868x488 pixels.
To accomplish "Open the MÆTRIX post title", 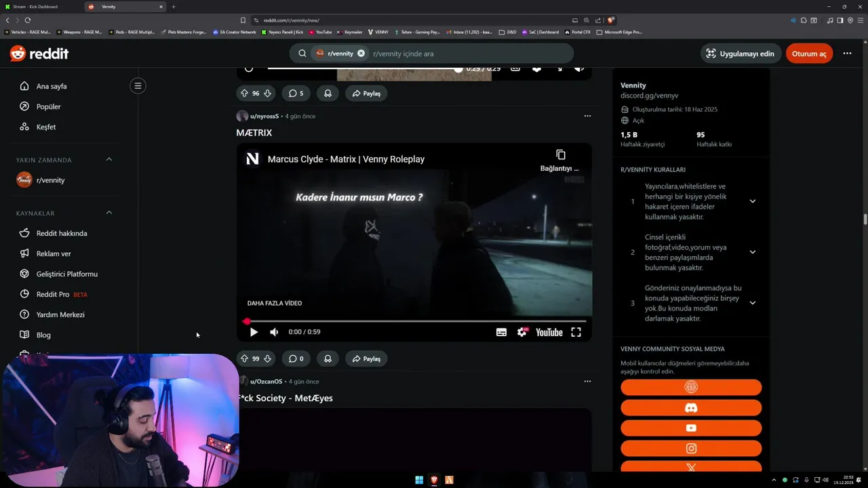I will pos(254,133).
